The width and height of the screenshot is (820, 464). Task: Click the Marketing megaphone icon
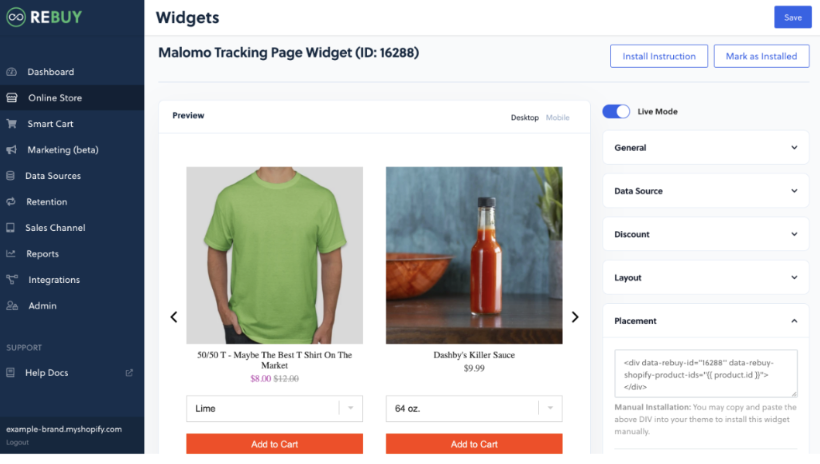[12, 150]
